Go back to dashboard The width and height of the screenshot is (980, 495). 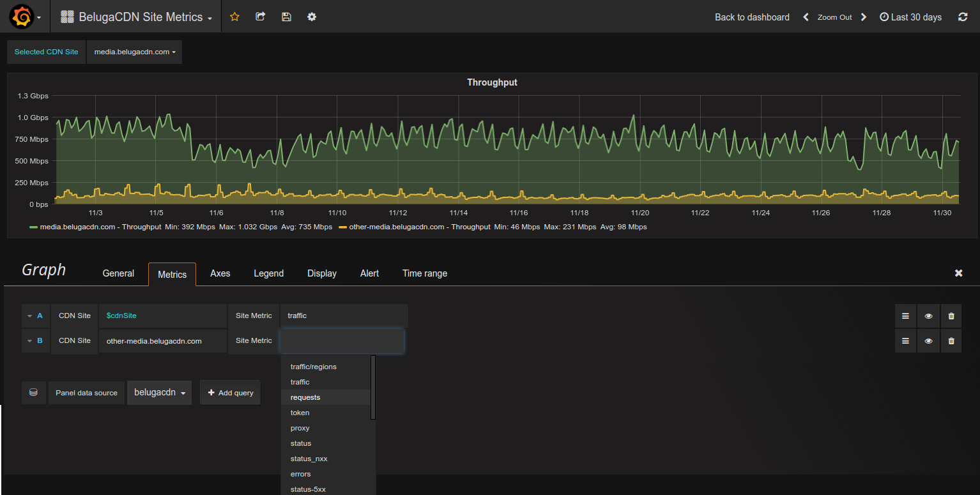point(752,17)
